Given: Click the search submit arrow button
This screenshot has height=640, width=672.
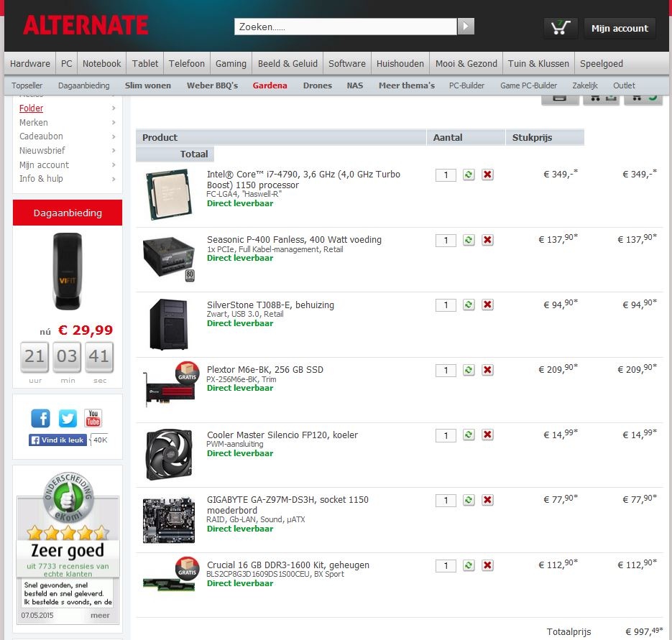Looking at the screenshot, I should click(x=466, y=27).
